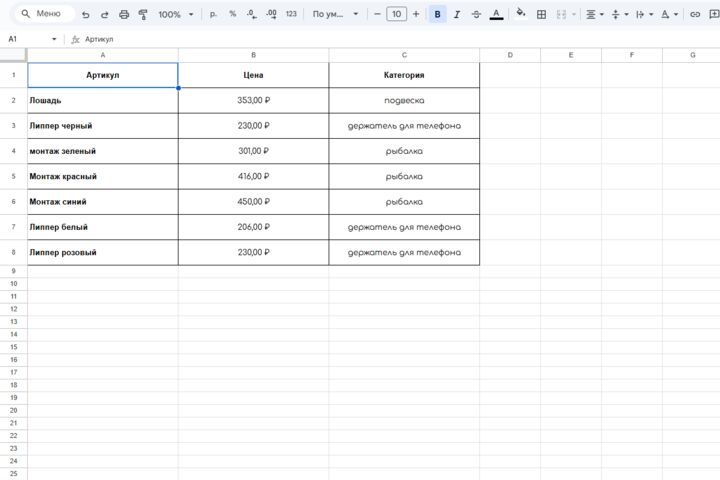
Task: Toggle strikethrough formatting
Action: (x=477, y=14)
